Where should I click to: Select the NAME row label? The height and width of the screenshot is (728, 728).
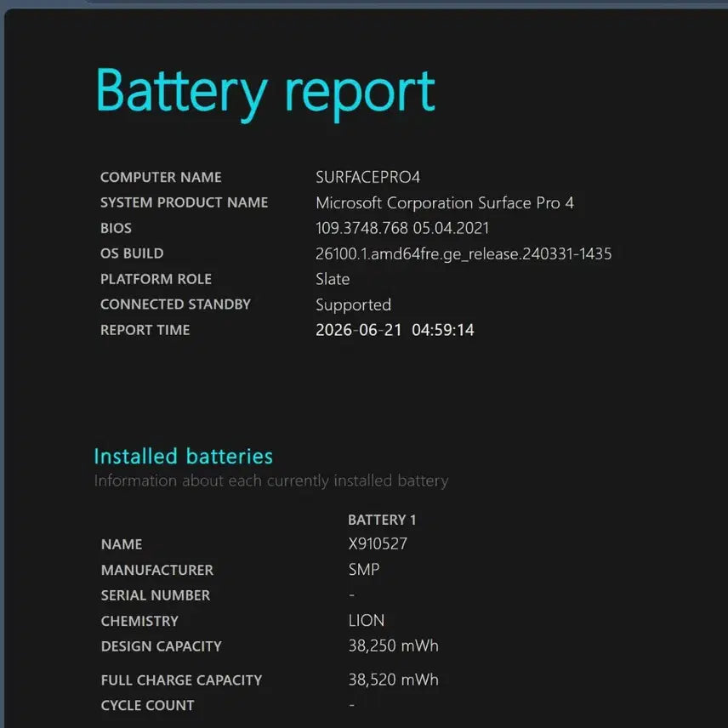tap(122, 544)
